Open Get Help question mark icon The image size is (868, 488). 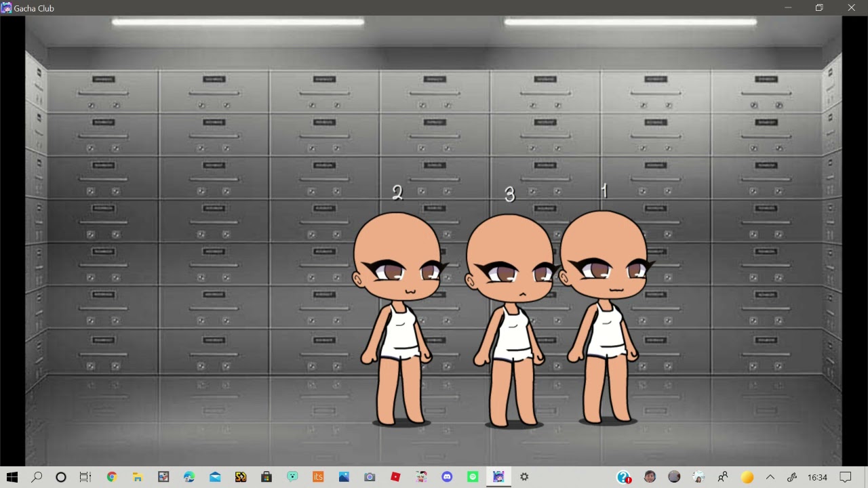(x=624, y=477)
